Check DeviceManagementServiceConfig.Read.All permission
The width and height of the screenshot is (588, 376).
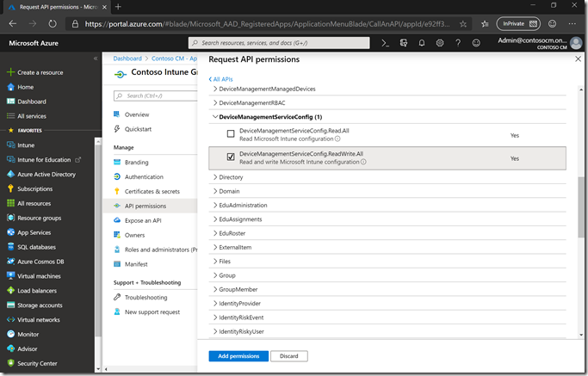tap(230, 133)
